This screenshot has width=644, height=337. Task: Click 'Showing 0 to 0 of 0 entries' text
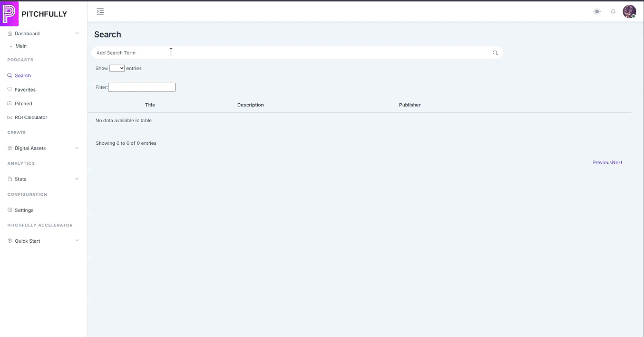tap(126, 143)
